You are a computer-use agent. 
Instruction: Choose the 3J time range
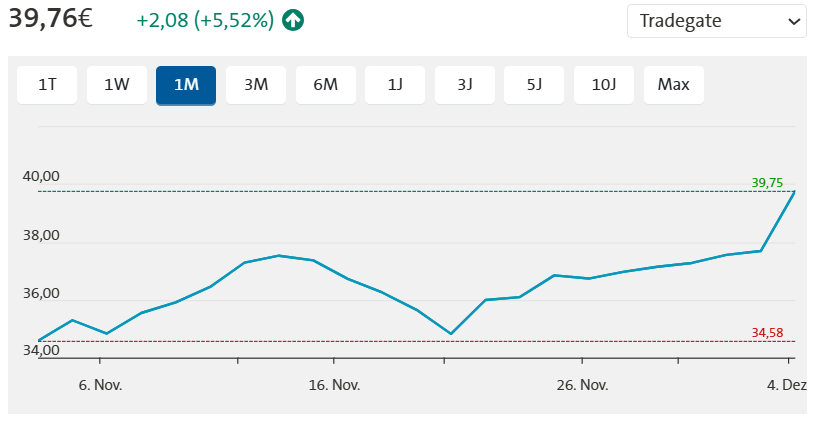coord(465,85)
